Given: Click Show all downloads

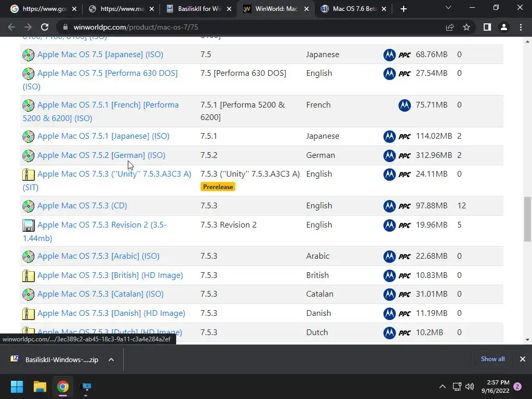Looking at the screenshot, I should pos(493,359).
